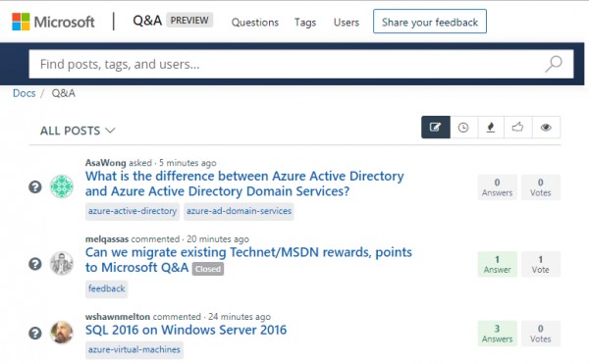Open the SQL 2016 on Windows Server 2016 question
The image size is (589, 364).
(x=186, y=330)
